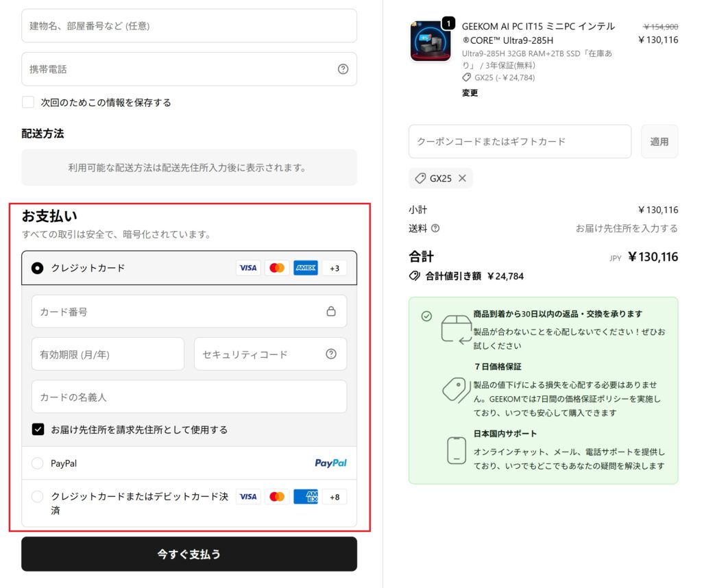702x588 pixels.
Task: Click the lock icon in the card number field
Action: tap(331, 311)
